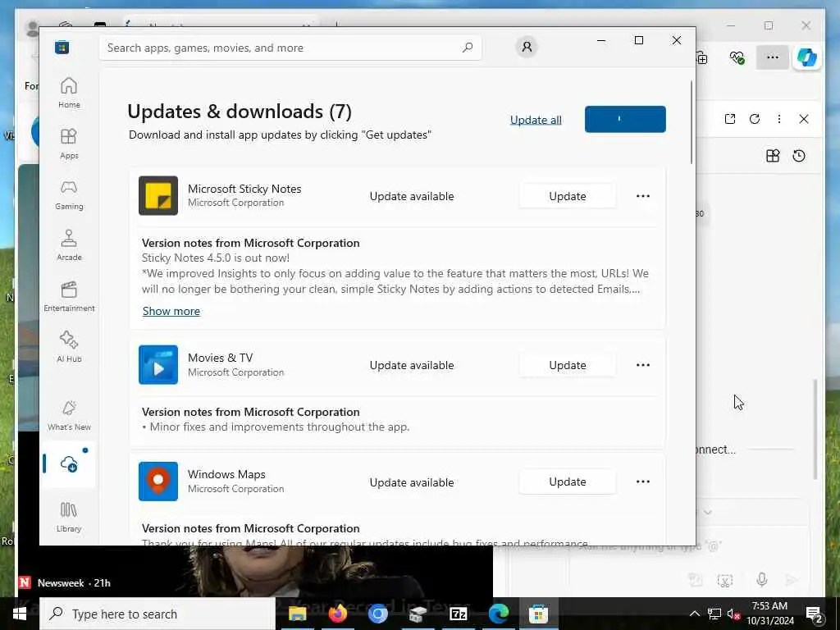Open Apps section in sidebar
This screenshot has width=840, height=630.
tap(69, 144)
